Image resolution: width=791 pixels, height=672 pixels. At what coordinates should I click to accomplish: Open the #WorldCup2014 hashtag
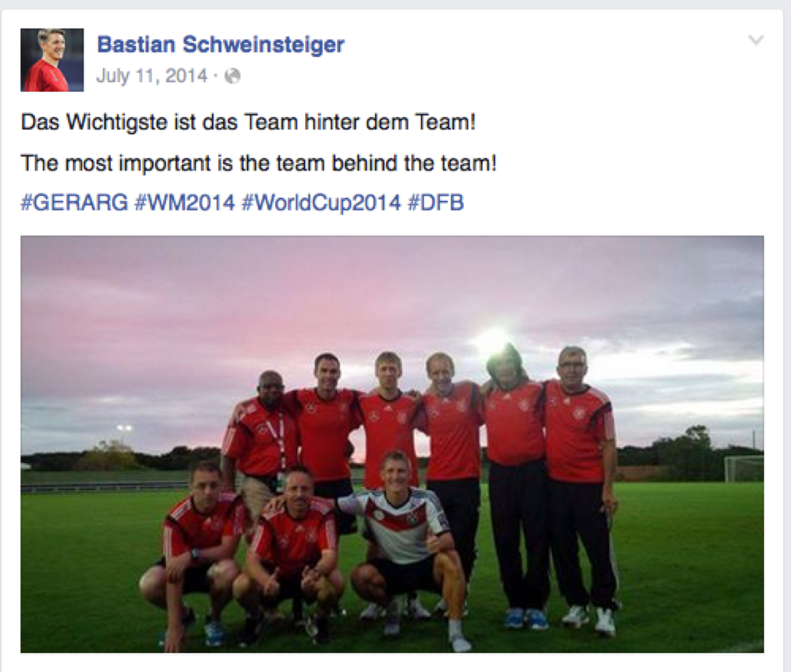(321, 202)
